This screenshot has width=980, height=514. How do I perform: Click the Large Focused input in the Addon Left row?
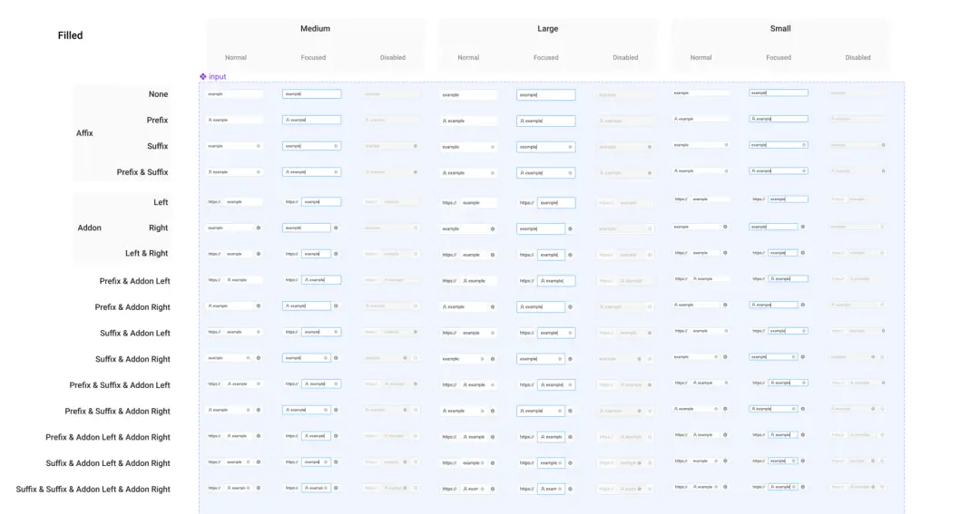point(556,203)
